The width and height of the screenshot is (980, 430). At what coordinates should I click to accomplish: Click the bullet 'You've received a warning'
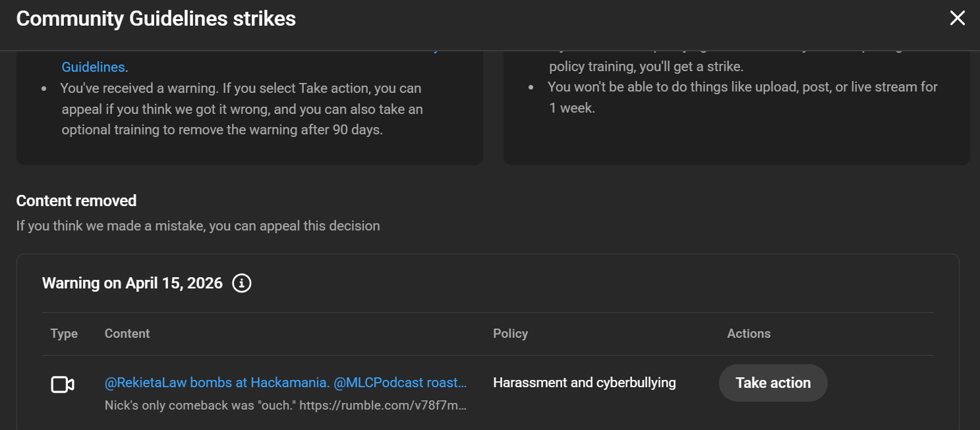(242, 109)
